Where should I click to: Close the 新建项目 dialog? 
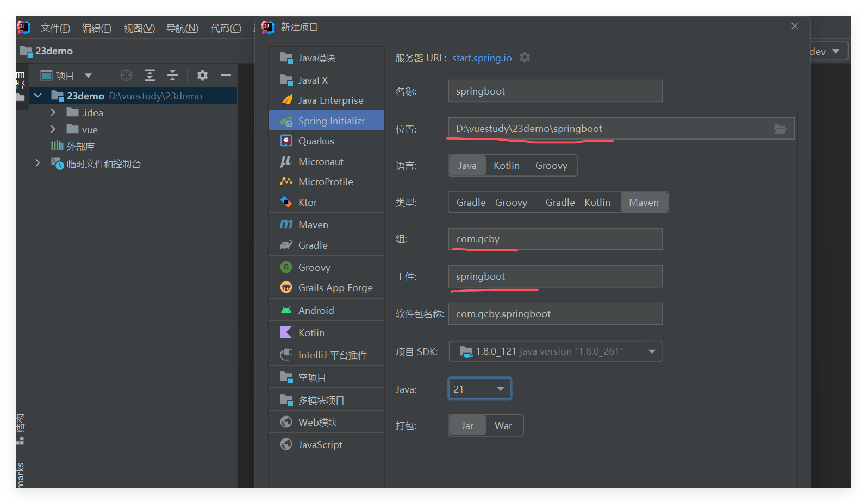(795, 26)
